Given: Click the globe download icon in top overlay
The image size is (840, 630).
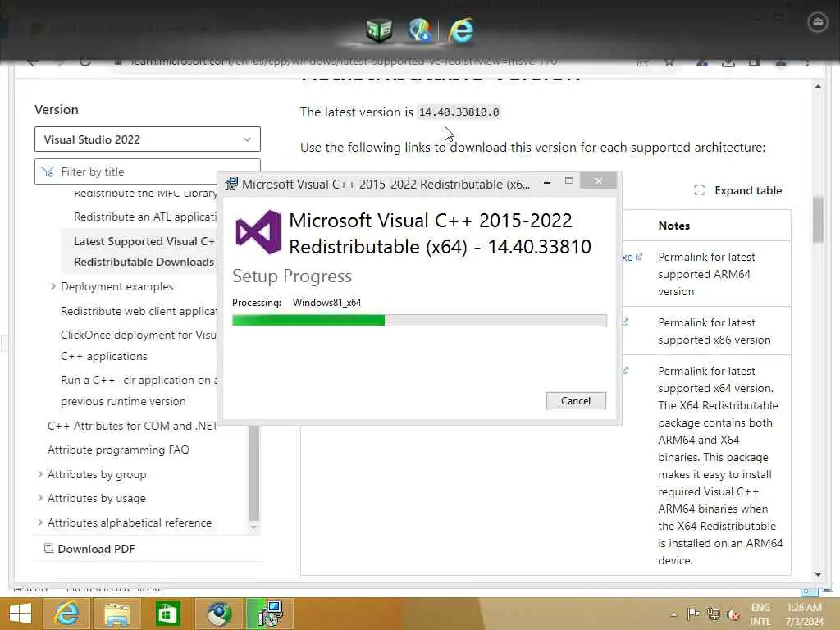Looking at the screenshot, I should [x=419, y=30].
